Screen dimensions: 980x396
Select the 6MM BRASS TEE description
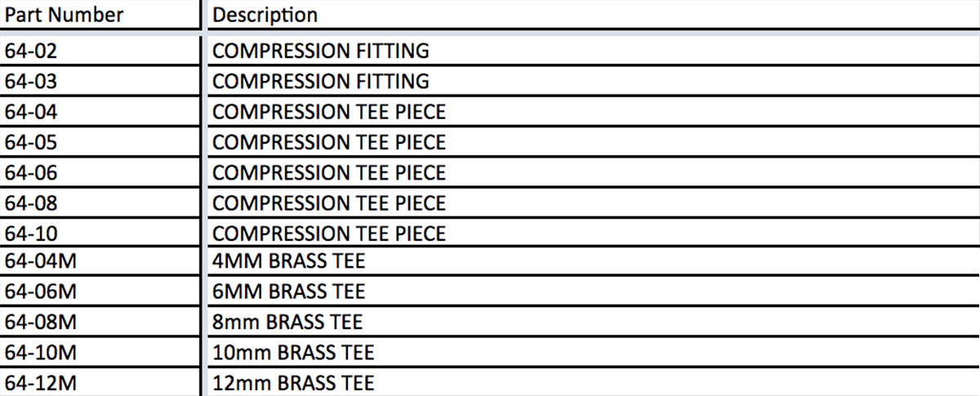tap(288, 291)
